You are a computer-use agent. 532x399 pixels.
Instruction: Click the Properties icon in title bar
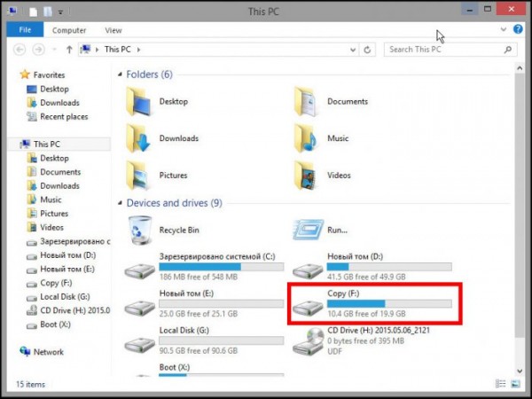click(x=33, y=12)
